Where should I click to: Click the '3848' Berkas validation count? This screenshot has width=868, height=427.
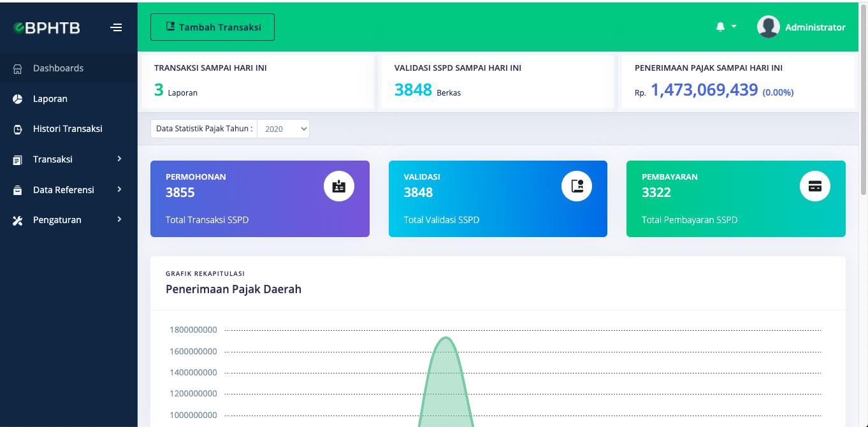pos(413,90)
